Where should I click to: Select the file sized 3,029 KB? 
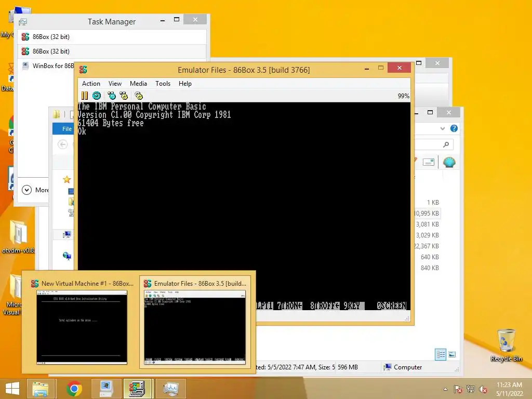point(428,235)
